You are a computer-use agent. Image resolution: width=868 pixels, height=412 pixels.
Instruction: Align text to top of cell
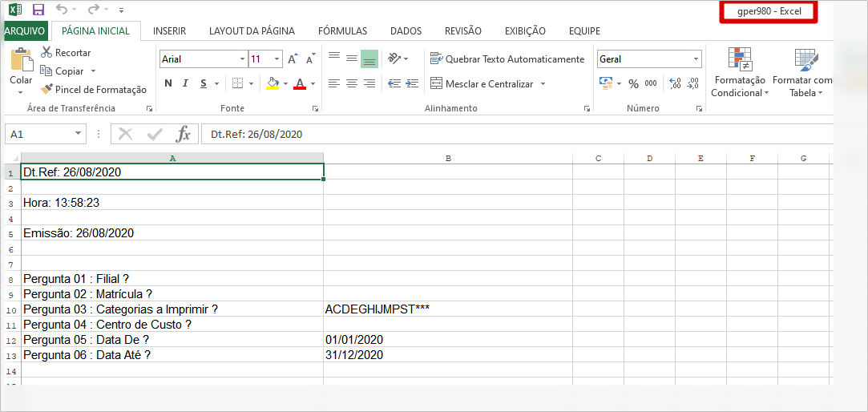[333, 56]
